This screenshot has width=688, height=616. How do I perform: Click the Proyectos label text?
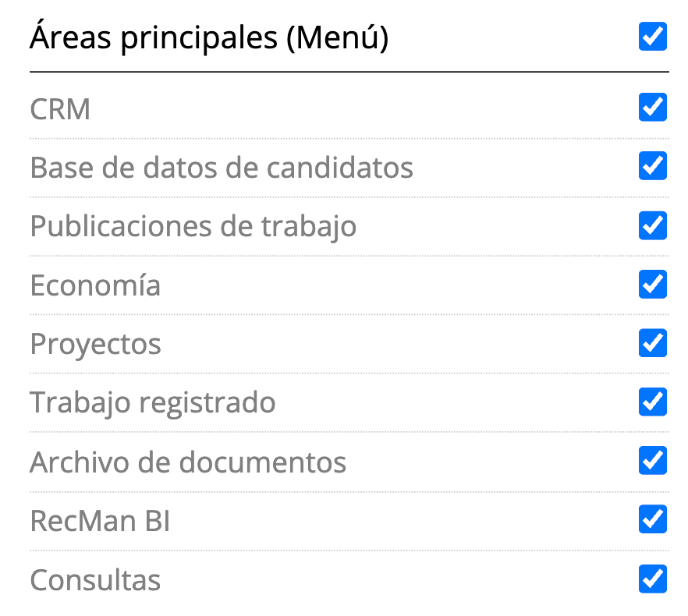95,344
